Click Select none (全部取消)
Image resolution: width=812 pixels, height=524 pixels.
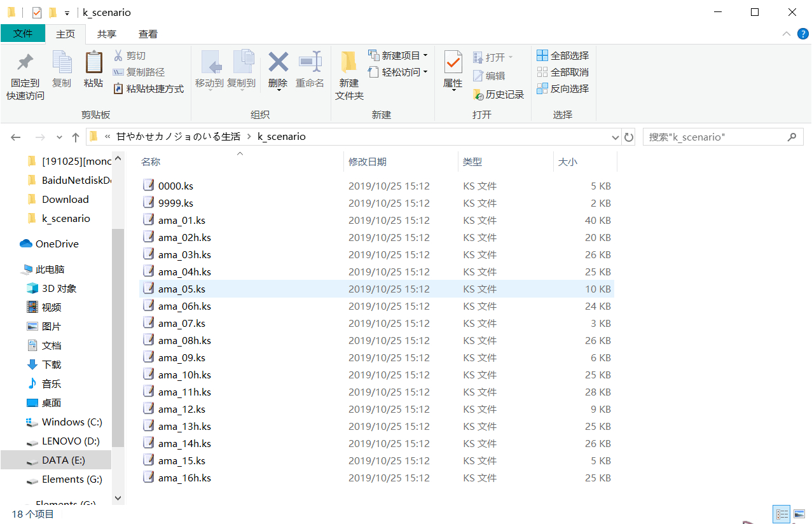[x=563, y=72]
